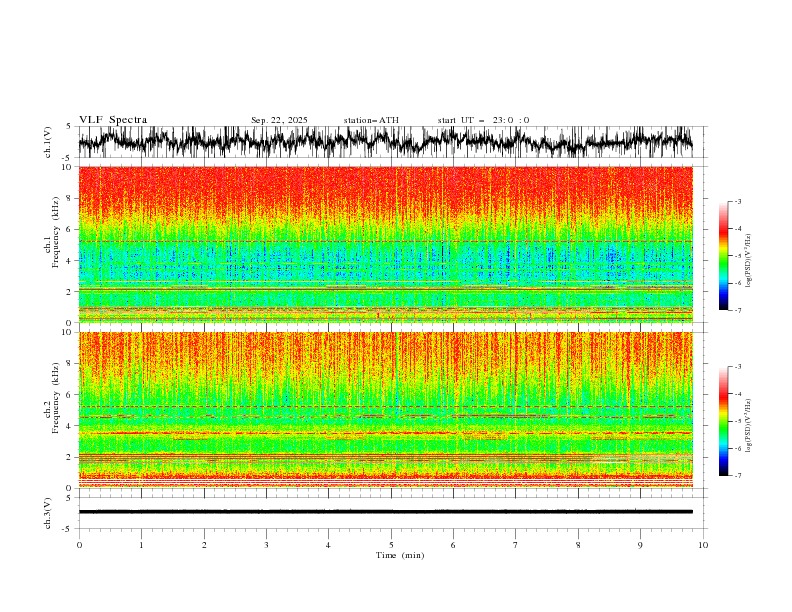Click the ch.2 frequency tick label "6"
Screen dimensions: 792x612
pos(69,394)
